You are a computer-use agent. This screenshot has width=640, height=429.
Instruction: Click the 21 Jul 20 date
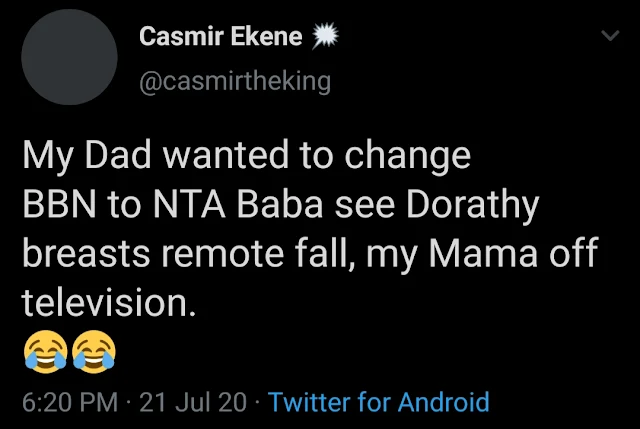pos(193,402)
